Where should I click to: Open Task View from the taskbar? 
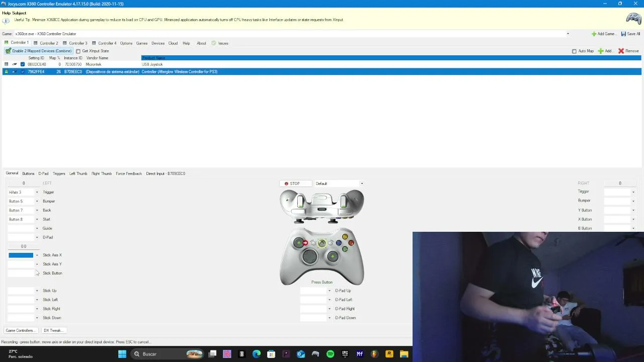[x=212, y=354]
